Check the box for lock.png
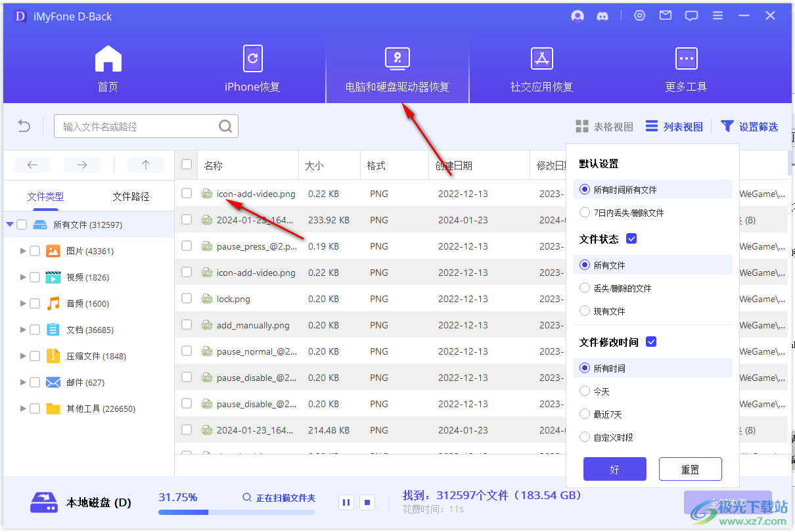The height and width of the screenshot is (532, 795). point(187,298)
